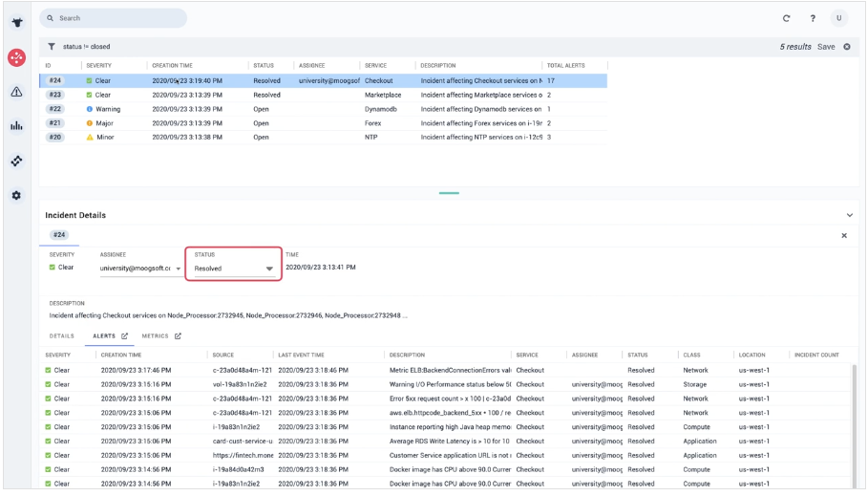868x496 pixels.
Task: Open the user avatar U menu
Action: point(839,18)
